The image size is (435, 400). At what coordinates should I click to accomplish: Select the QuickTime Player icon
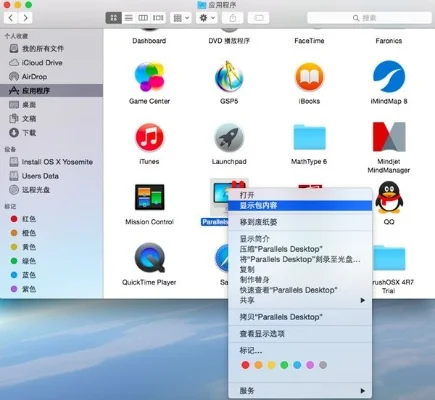click(x=149, y=258)
